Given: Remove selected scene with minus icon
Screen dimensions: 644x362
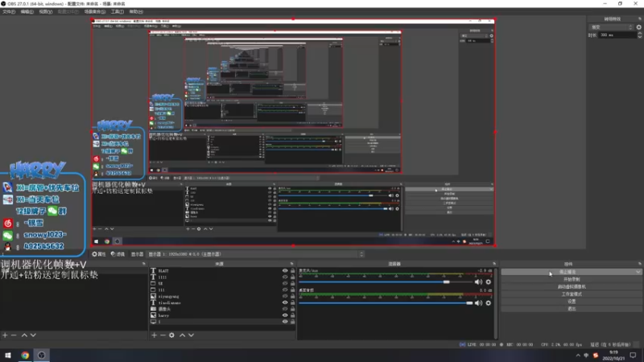Looking at the screenshot, I should (14, 335).
